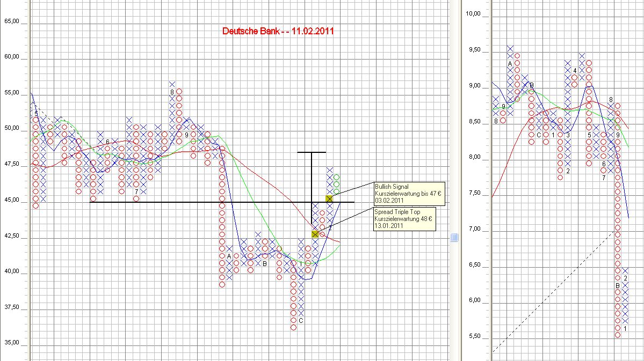Click the 10,00 axis label on right chart
The image size is (644, 361).
click(473, 14)
